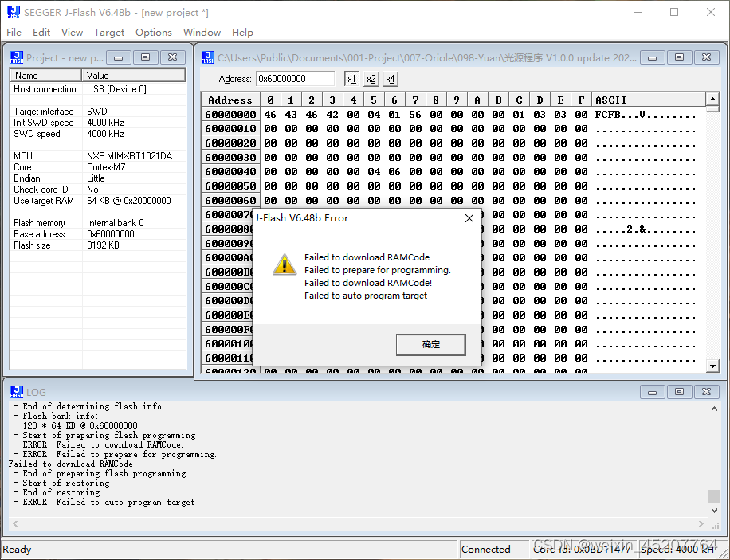Open the Help menu
The width and height of the screenshot is (730, 560).
(242, 32)
